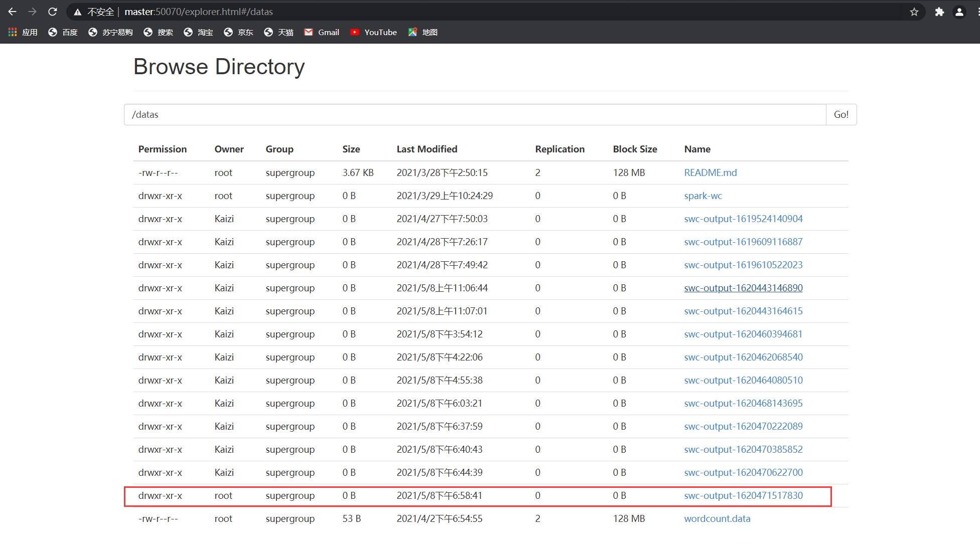Bookmark this page with the star icon
Viewport: 980px width, 550px height.
point(914,12)
